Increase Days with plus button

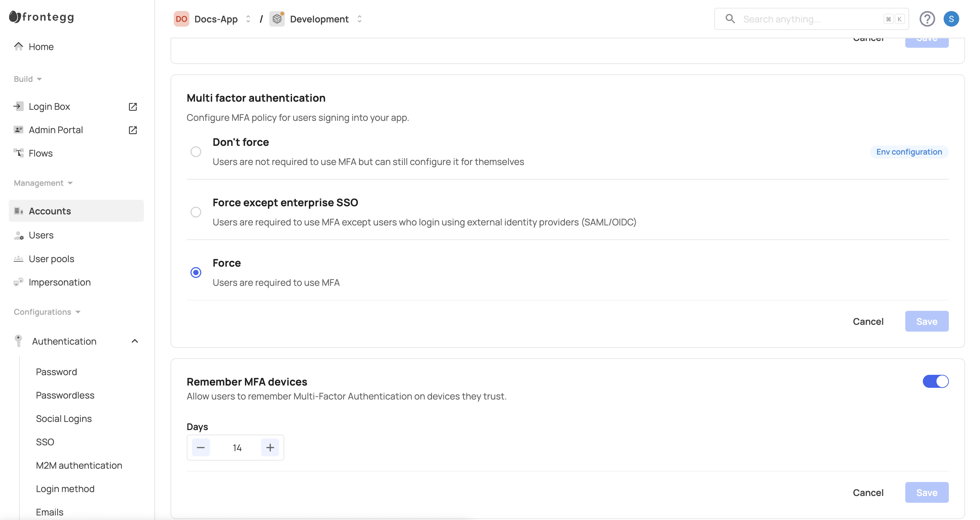(270, 447)
